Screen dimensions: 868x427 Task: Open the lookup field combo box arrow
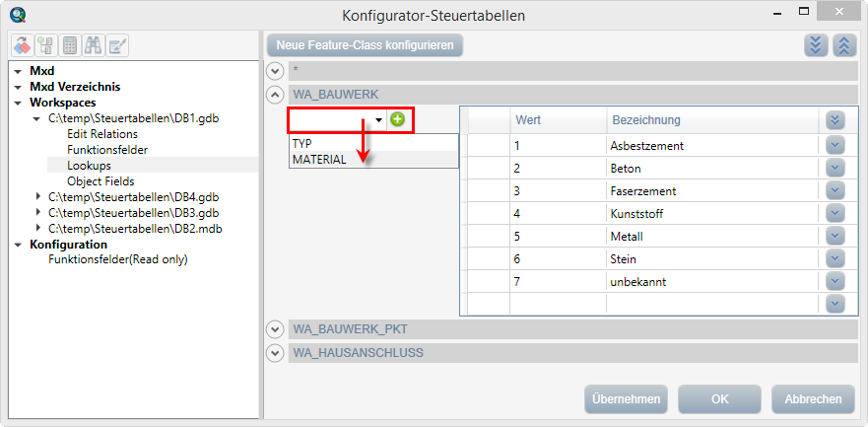pos(379,120)
